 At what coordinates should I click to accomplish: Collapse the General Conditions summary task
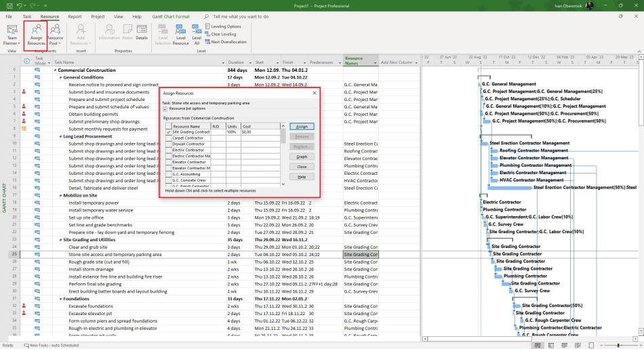point(61,78)
